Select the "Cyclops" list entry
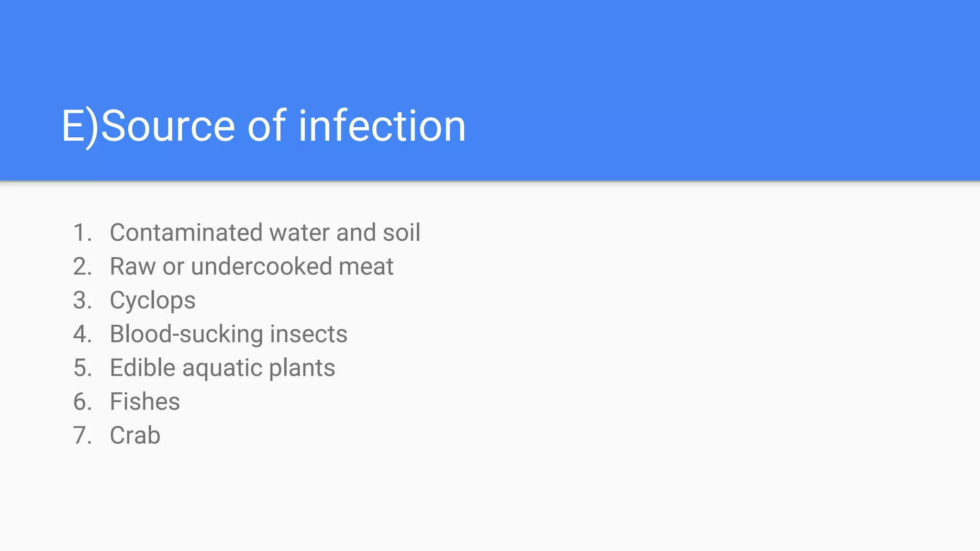Viewport: 980px width, 551px height. pos(152,301)
